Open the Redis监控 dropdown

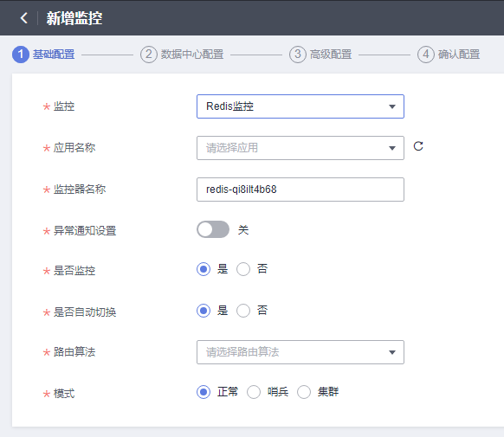pyautogui.click(x=300, y=106)
